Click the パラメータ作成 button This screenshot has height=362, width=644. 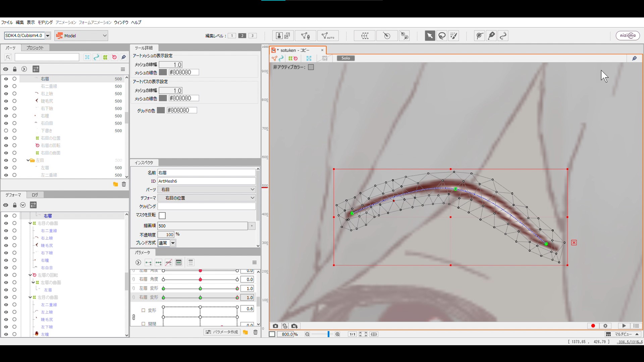pos(222,332)
